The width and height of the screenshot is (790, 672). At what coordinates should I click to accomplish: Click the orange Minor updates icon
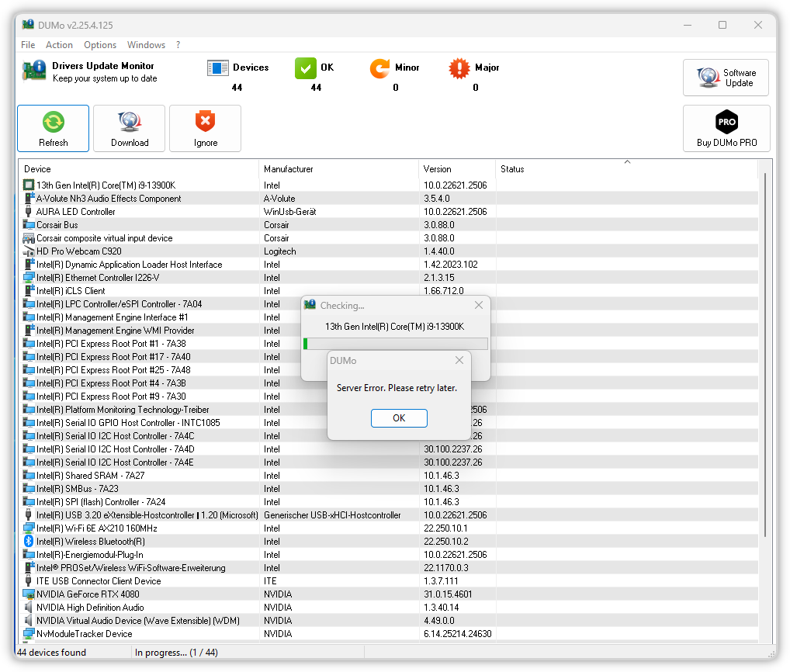click(380, 68)
